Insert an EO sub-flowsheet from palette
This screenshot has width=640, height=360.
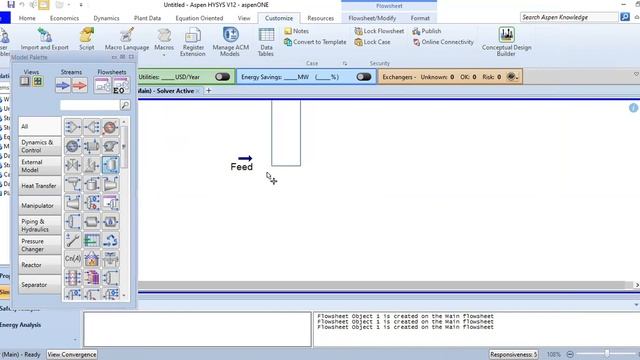pyautogui.click(x=120, y=85)
